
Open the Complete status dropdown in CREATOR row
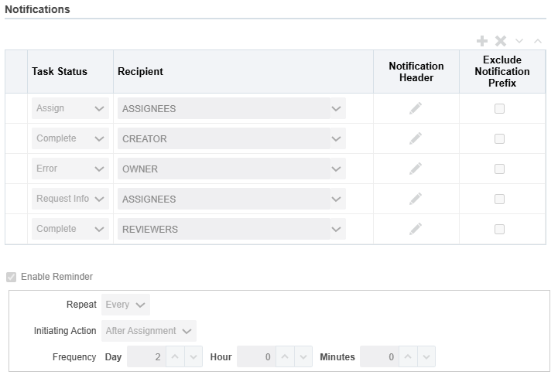click(x=70, y=138)
